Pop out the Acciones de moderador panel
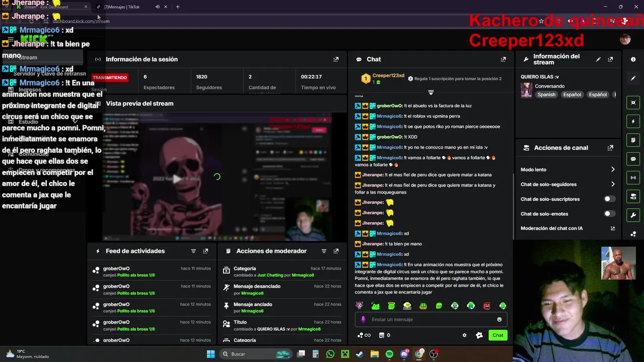Viewport: 644px width, 362px height. [x=336, y=251]
